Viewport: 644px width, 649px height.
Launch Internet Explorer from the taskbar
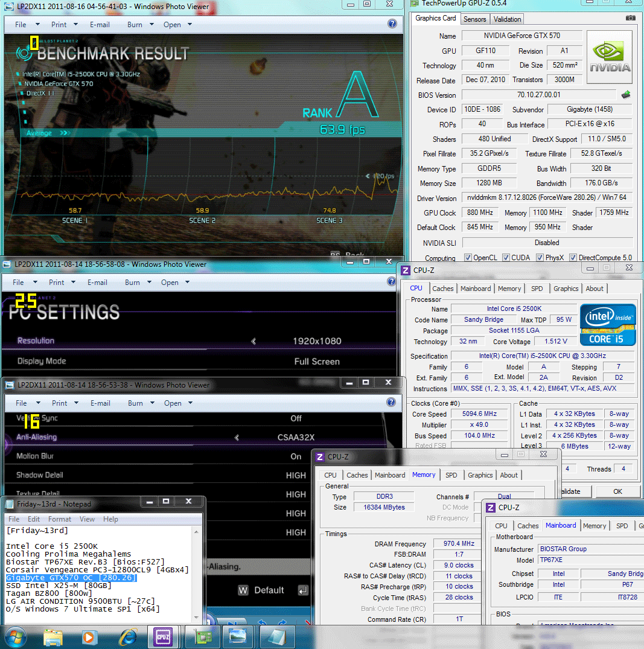click(127, 638)
